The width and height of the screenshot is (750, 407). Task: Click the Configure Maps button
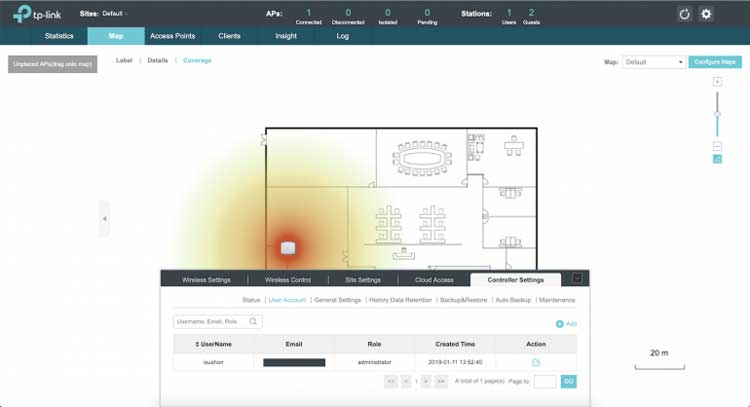pyautogui.click(x=716, y=62)
